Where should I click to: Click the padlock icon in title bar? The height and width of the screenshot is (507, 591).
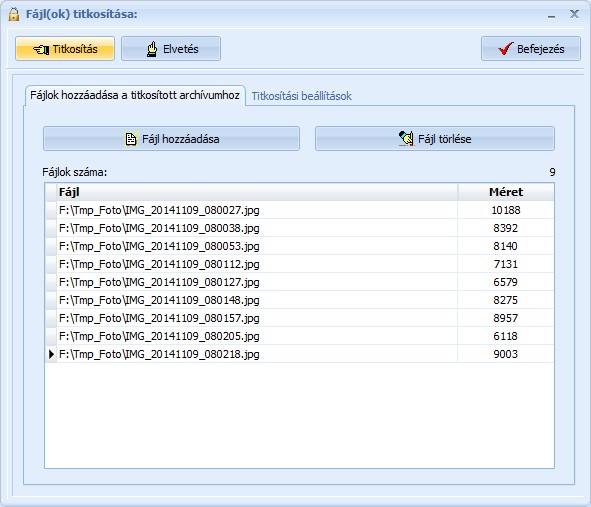[x=14, y=14]
